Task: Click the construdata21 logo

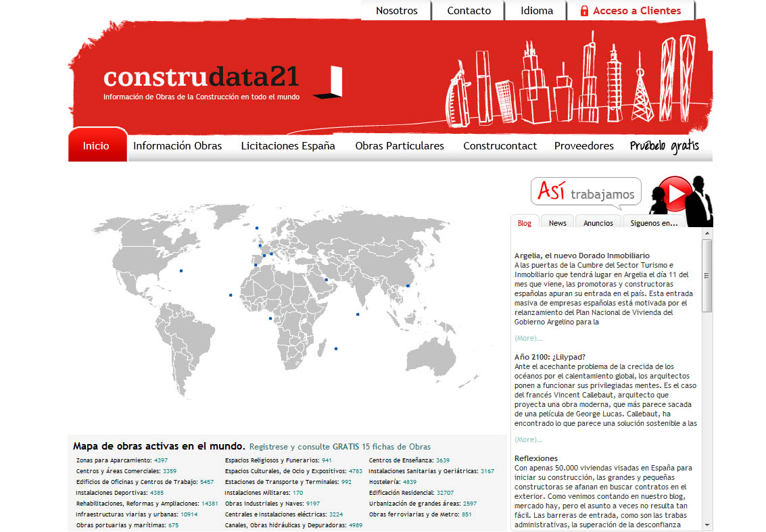Action: pyautogui.click(x=201, y=76)
